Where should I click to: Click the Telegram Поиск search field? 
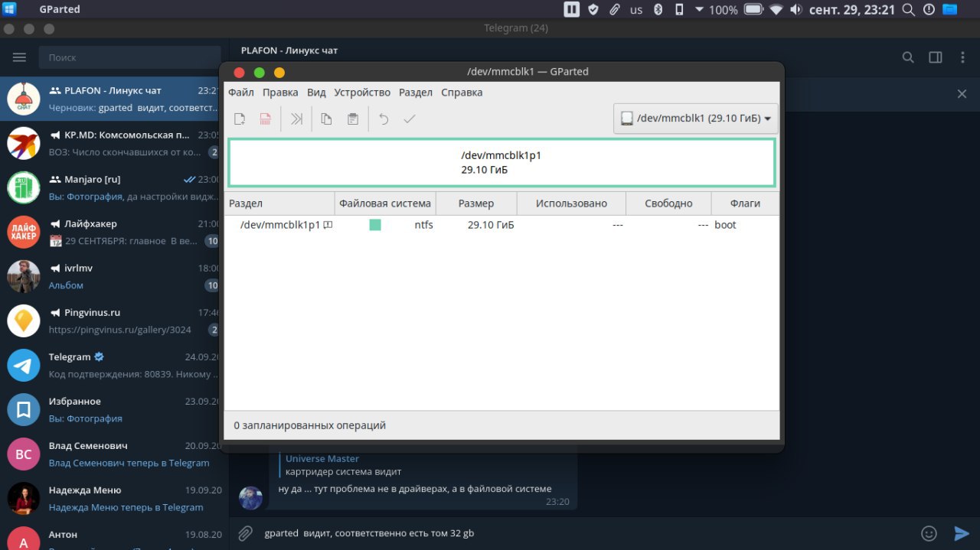coord(130,57)
